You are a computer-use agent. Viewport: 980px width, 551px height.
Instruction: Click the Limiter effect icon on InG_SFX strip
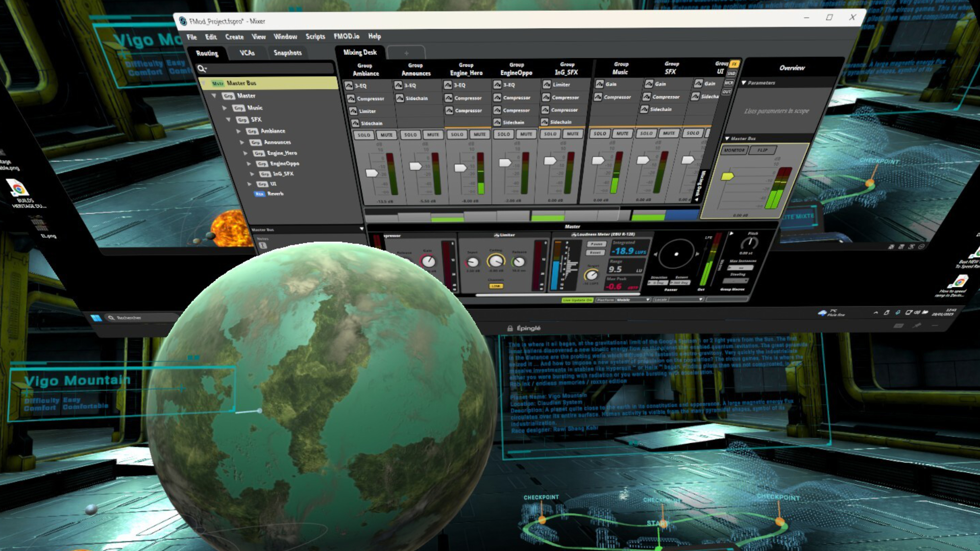547,85
